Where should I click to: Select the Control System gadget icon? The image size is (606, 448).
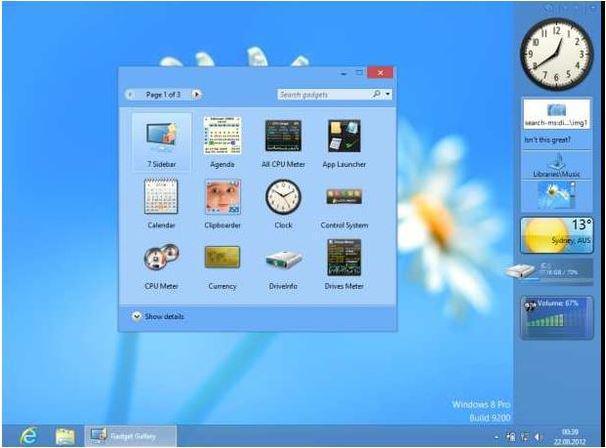pyautogui.click(x=344, y=196)
